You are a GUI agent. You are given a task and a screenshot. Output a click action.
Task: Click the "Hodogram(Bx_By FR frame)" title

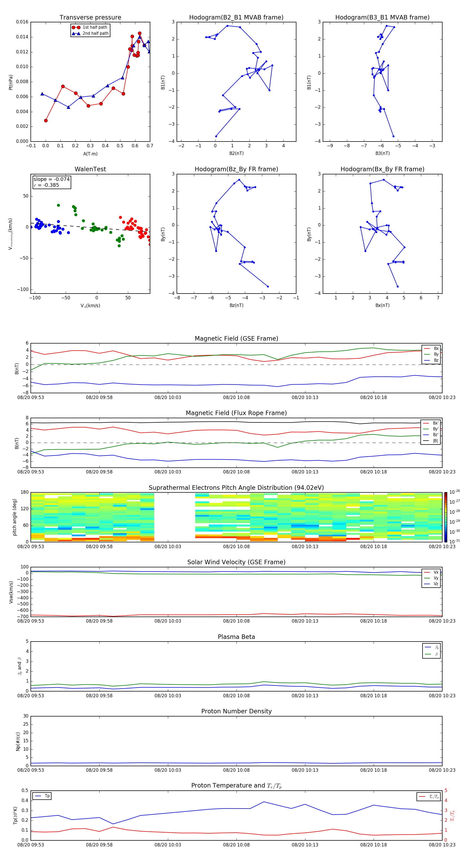[382, 169]
